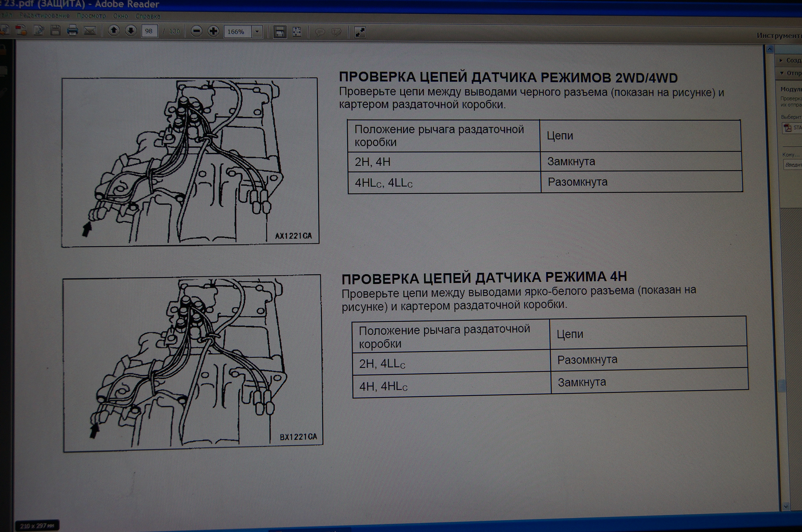Open the Просмотр menu

click(x=91, y=16)
